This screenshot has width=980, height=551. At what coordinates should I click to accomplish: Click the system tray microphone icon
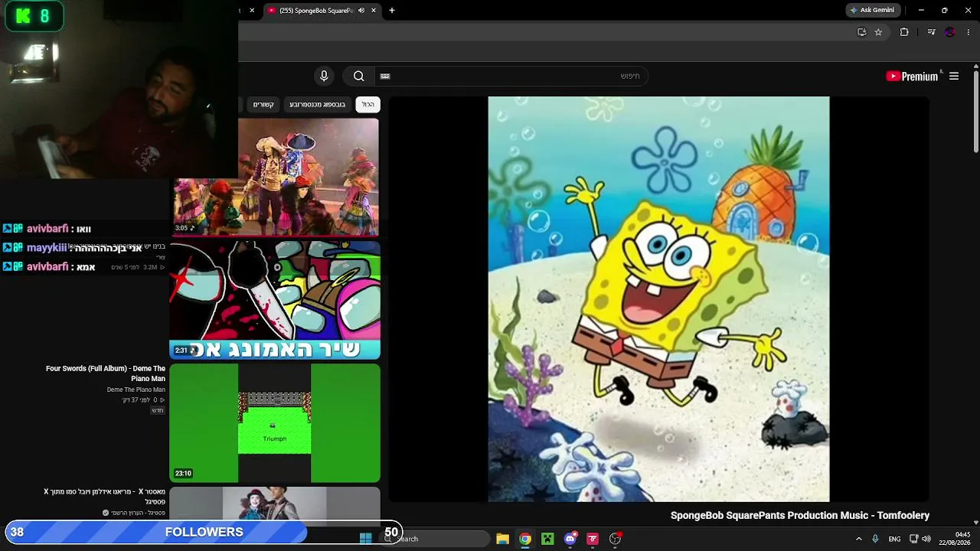click(875, 539)
